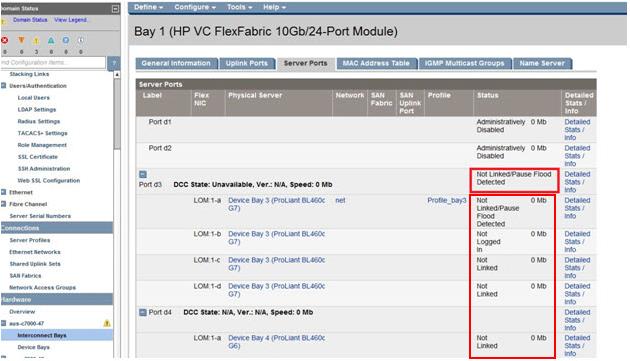The width and height of the screenshot is (630, 361).
Task: Select Shared Uplink Sets under Connections
Action: point(35,264)
